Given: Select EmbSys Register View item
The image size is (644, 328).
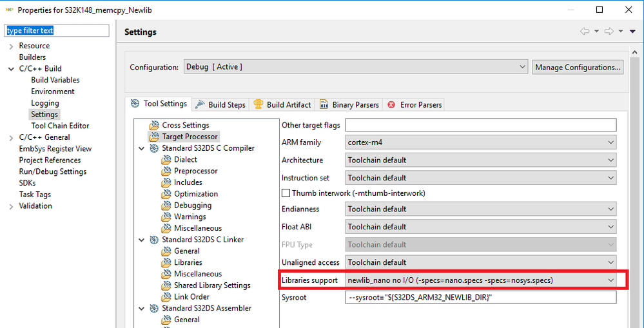Looking at the screenshot, I should point(55,149).
